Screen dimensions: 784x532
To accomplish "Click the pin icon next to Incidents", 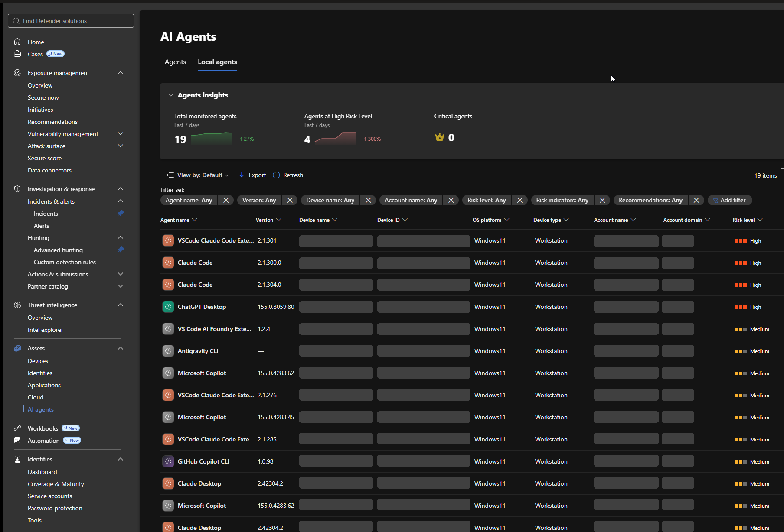I will pyautogui.click(x=121, y=213).
